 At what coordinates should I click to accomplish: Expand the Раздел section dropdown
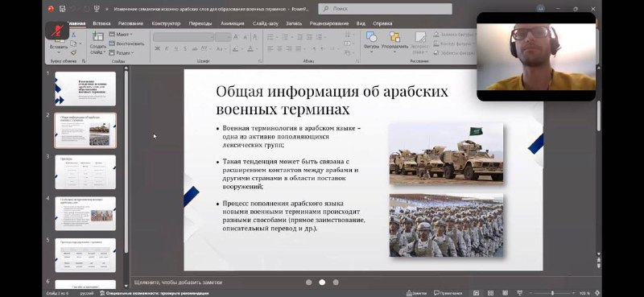[122, 52]
